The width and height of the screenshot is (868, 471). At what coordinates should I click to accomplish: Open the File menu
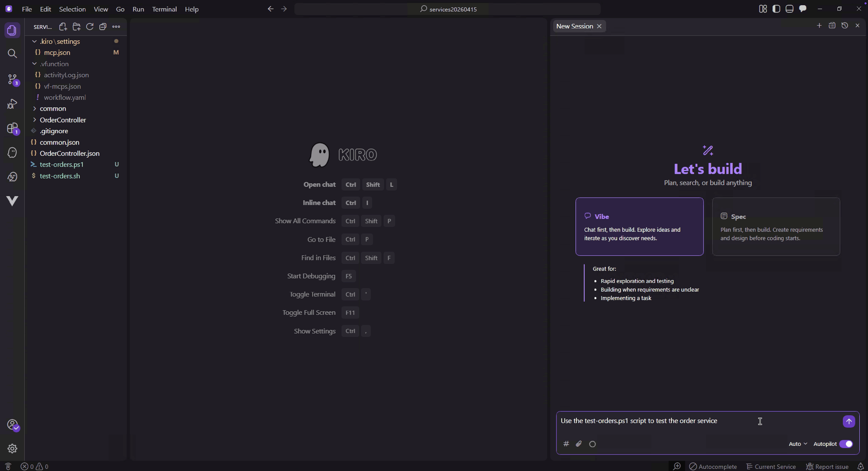(x=27, y=9)
